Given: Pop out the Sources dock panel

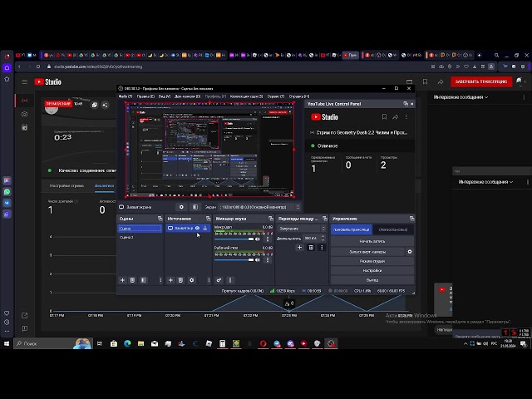Looking at the screenshot, I should 208,219.
